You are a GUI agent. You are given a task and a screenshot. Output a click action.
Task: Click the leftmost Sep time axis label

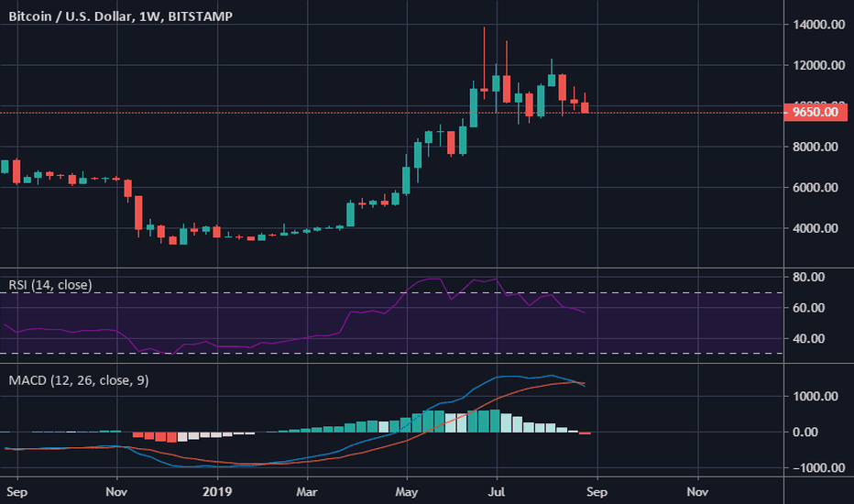pyautogui.click(x=16, y=492)
